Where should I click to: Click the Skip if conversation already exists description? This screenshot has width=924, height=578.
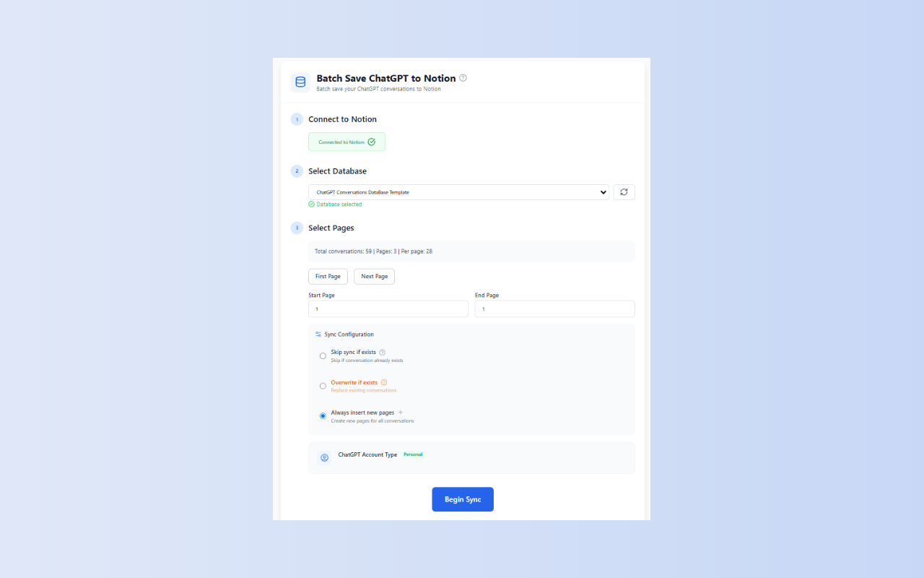click(x=367, y=360)
